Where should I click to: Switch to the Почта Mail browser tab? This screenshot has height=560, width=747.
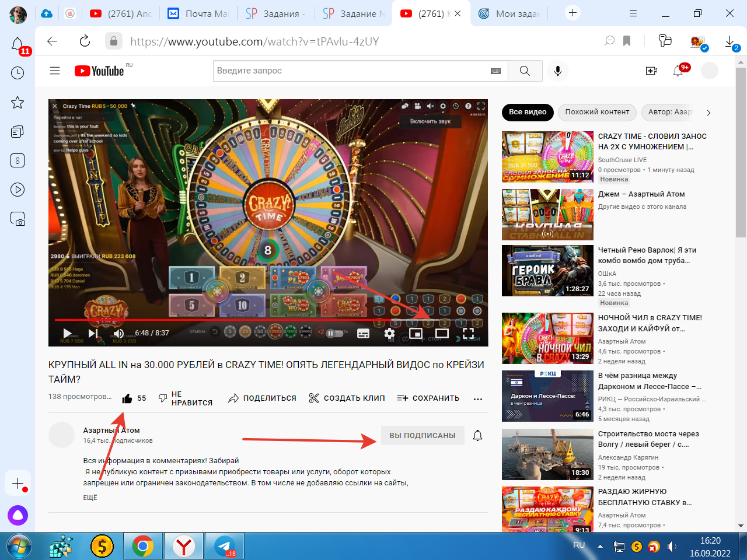point(199,13)
